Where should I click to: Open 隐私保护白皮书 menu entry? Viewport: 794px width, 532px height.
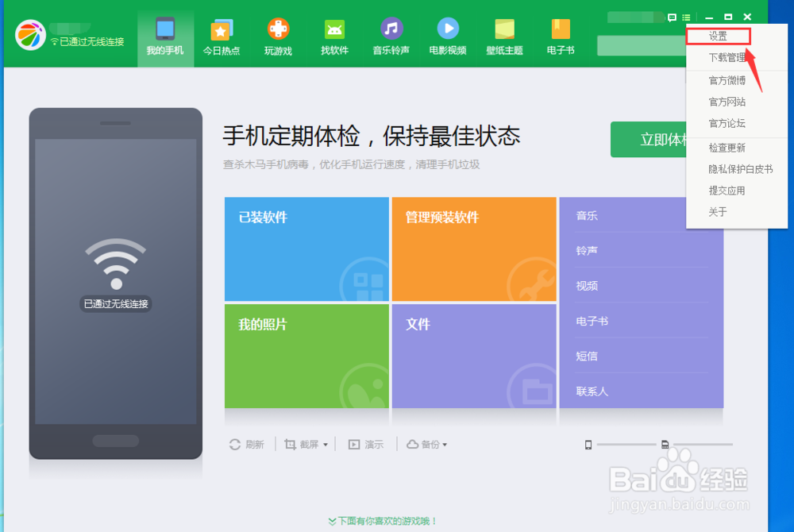[x=737, y=169]
